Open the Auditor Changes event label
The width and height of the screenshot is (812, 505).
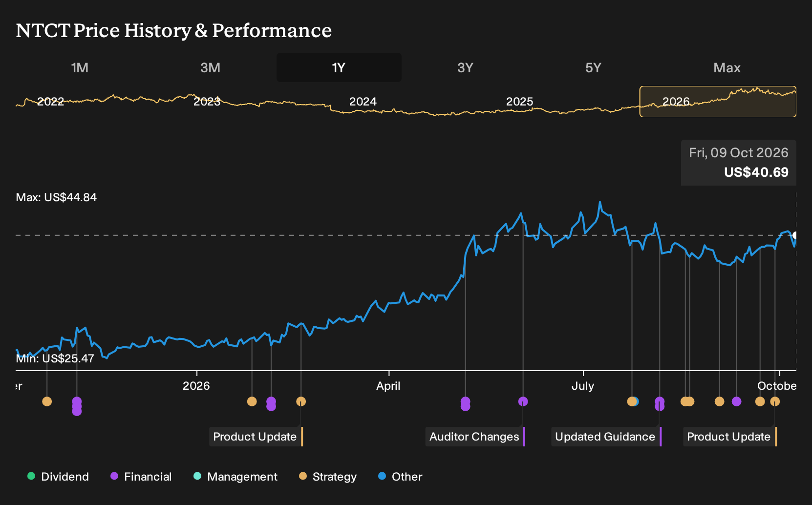(475, 437)
